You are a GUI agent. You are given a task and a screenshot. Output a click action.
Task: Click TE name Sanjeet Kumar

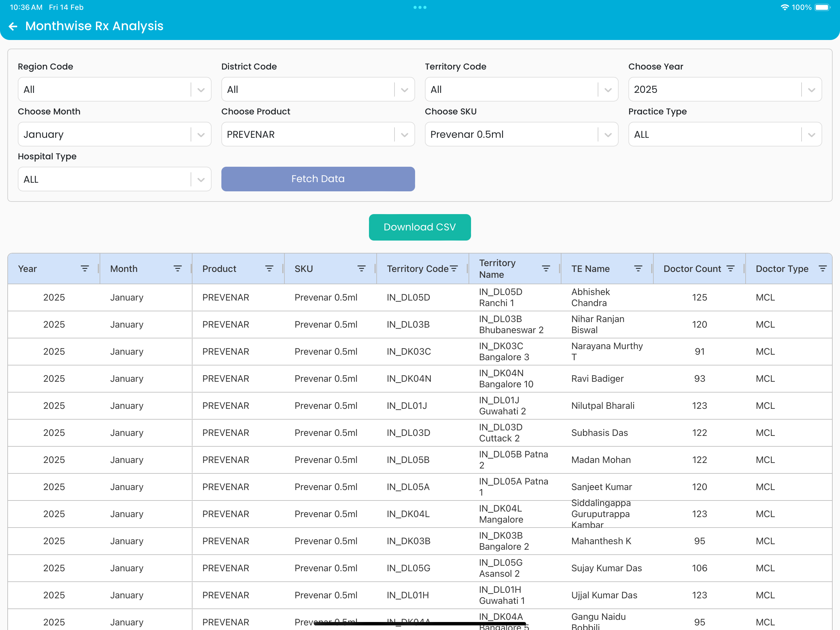(x=601, y=487)
